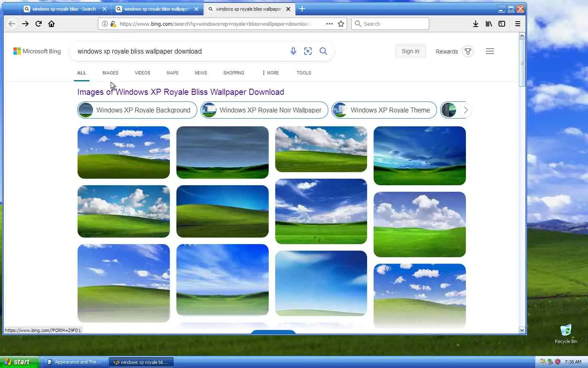The image size is (588, 368).
Task: Open the fluffy white clouds Bliss thumbnail in fourth column
Action: [420, 224]
